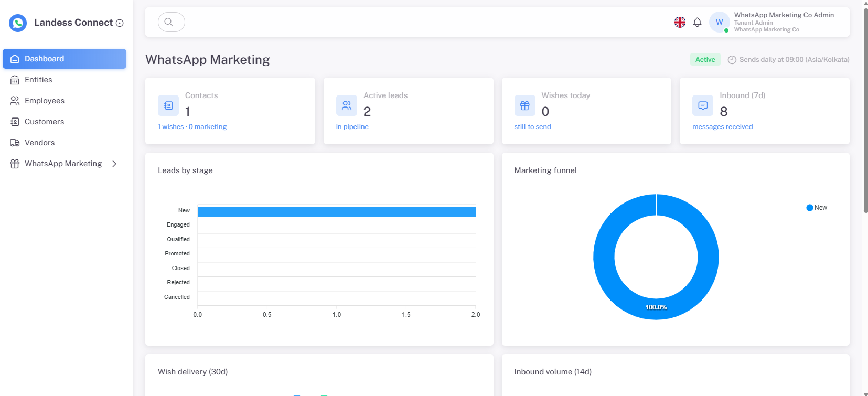Click the Vendors truck icon
868x396 pixels.
(x=15, y=143)
